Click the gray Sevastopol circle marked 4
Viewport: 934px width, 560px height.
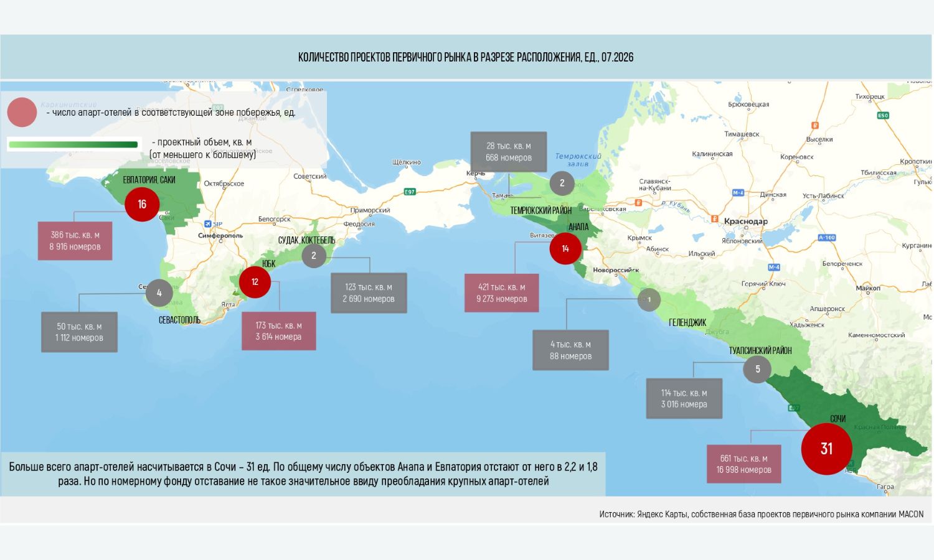pos(159,293)
